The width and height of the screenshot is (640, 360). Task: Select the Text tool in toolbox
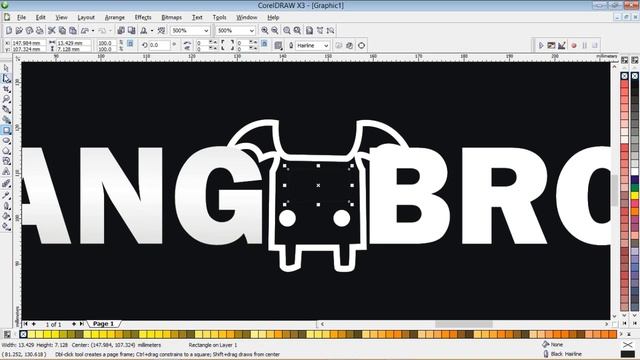pos(6,172)
